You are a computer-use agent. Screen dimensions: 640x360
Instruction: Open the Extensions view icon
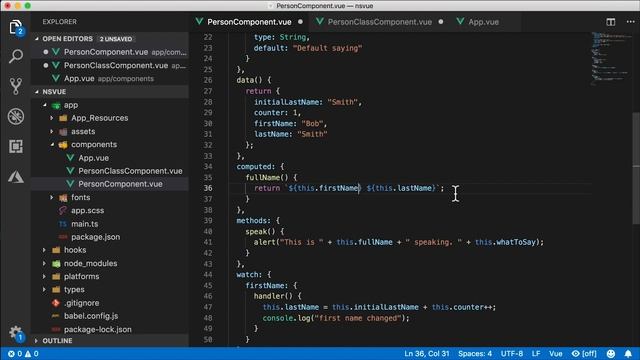(x=16, y=146)
